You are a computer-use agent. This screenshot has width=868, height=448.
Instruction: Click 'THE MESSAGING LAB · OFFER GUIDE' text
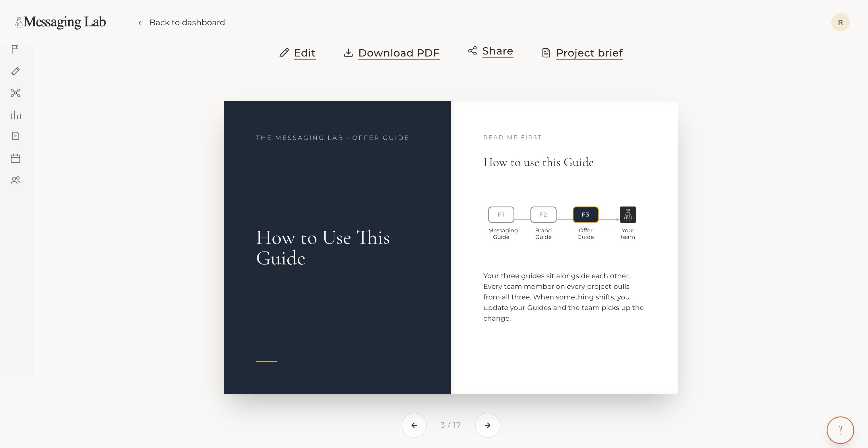(332, 138)
